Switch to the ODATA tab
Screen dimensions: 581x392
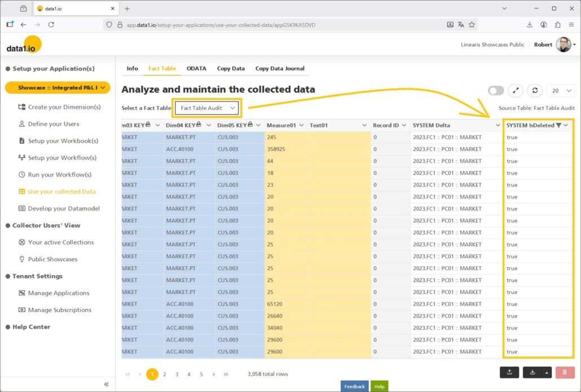196,68
